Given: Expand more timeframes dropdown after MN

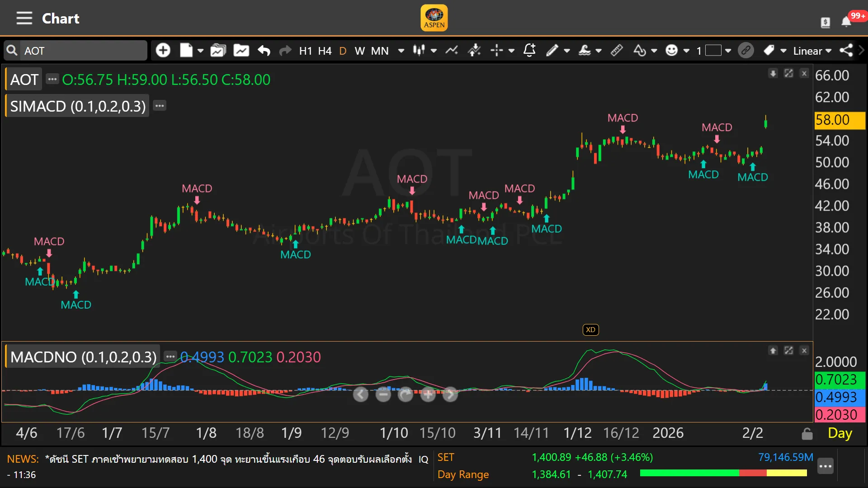Looking at the screenshot, I should click(x=401, y=51).
